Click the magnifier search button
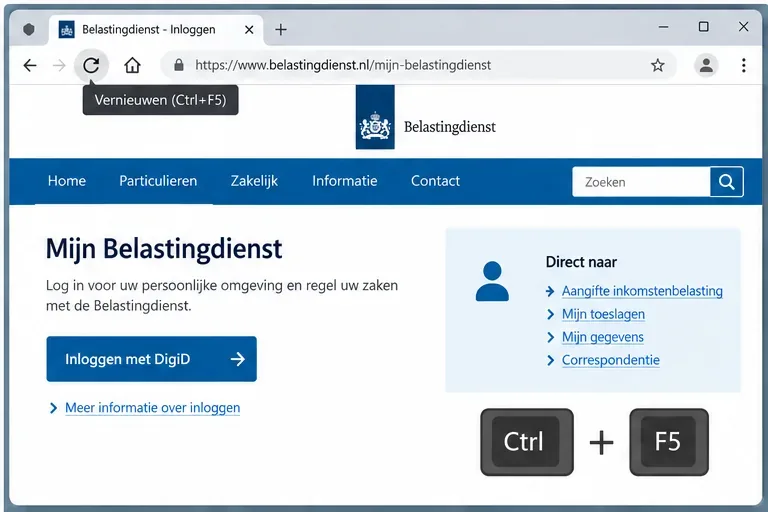Screen dimensions: 768x512 tap(726, 182)
